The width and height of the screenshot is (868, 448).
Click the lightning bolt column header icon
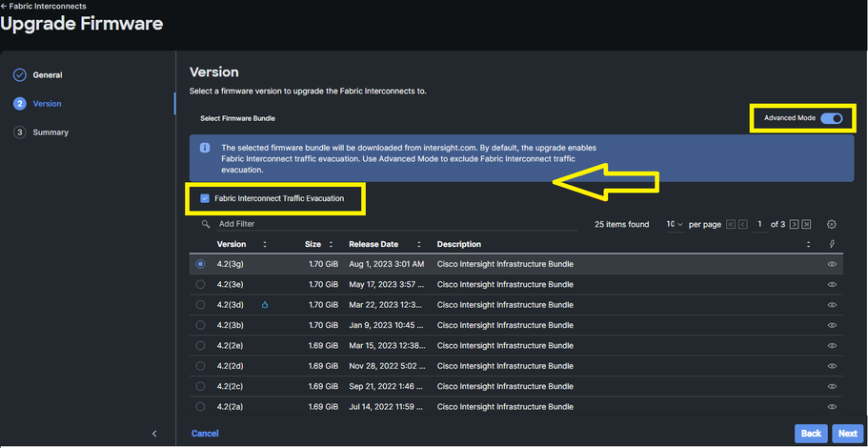click(832, 244)
